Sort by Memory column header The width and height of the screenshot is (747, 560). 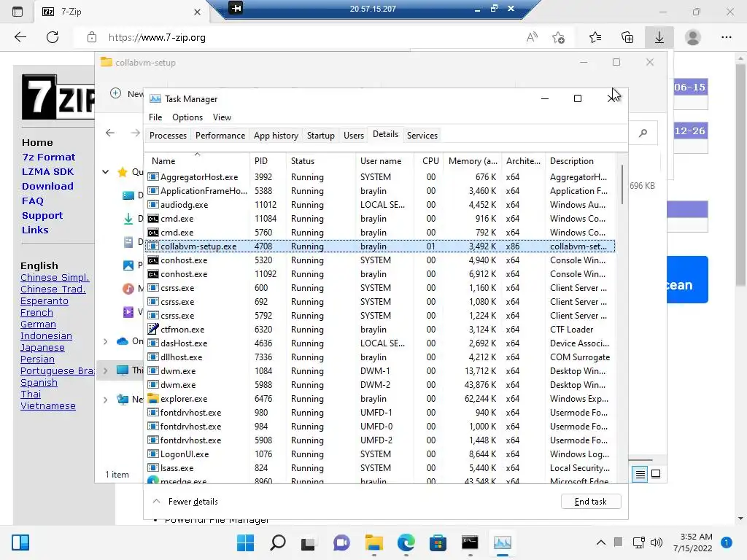[473, 161]
